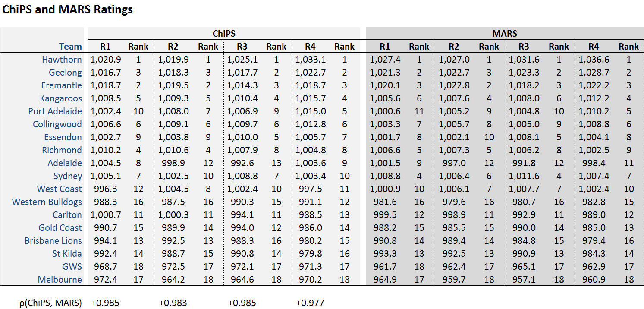Click the "West Coast" team name

tap(60, 189)
